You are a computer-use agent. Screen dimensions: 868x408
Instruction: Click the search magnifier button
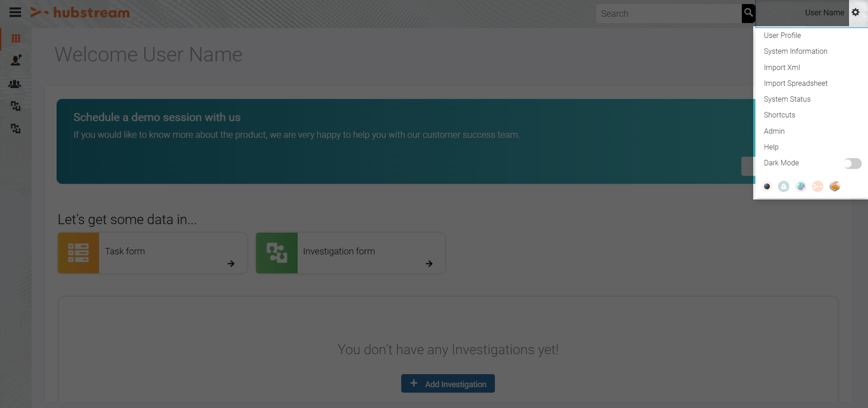[748, 13]
